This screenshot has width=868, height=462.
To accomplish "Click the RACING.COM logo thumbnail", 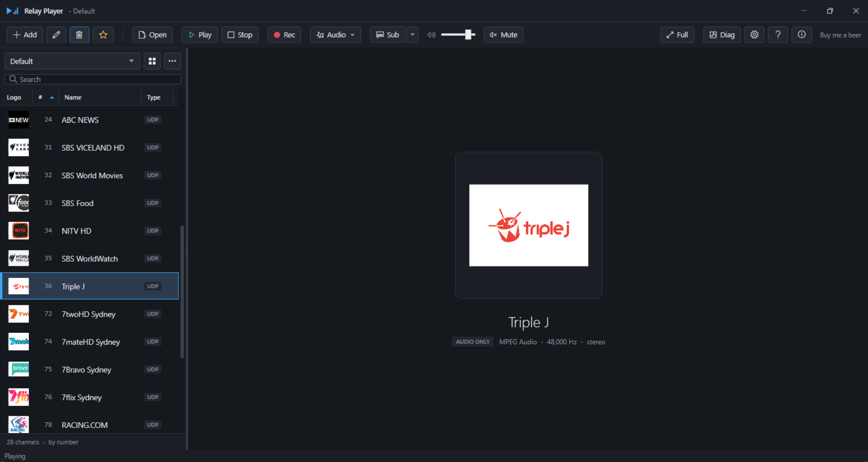I will click(x=19, y=424).
